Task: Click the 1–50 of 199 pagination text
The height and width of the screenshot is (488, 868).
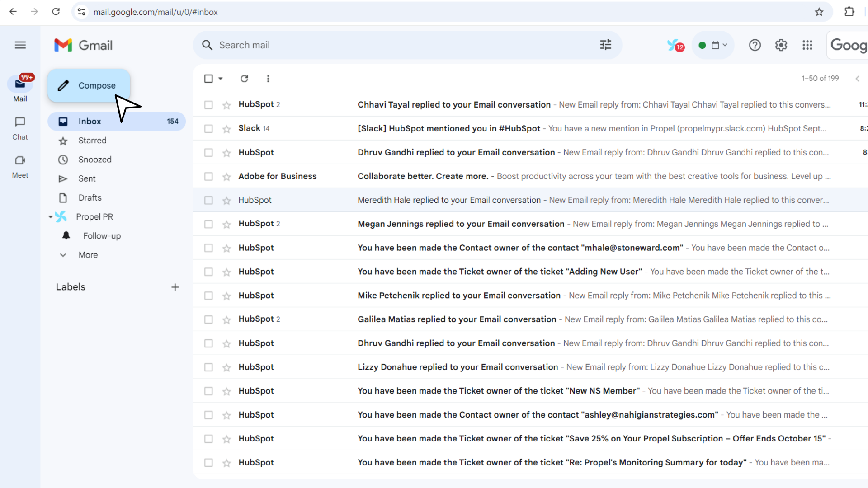Action: pyautogui.click(x=820, y=78)
